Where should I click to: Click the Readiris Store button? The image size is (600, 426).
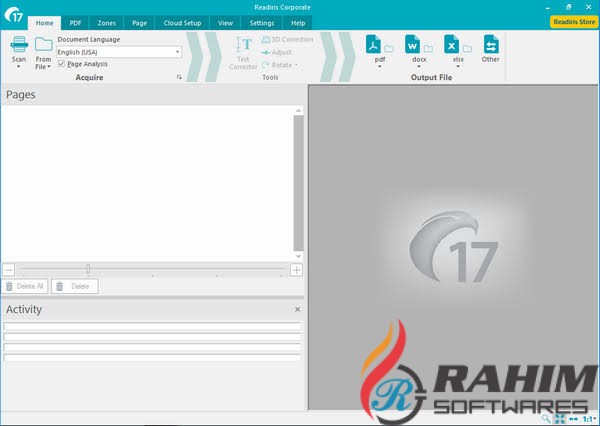574,22
